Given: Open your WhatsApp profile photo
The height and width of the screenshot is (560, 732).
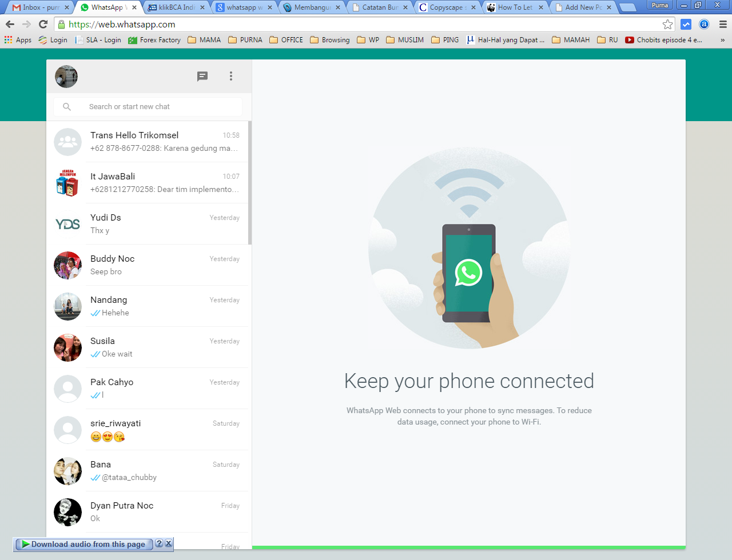Looking at the screenshot, I should point(66,77).
